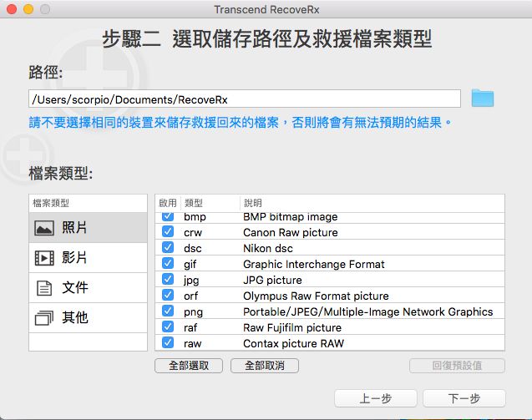Select the 文件 document category icon

43,288
